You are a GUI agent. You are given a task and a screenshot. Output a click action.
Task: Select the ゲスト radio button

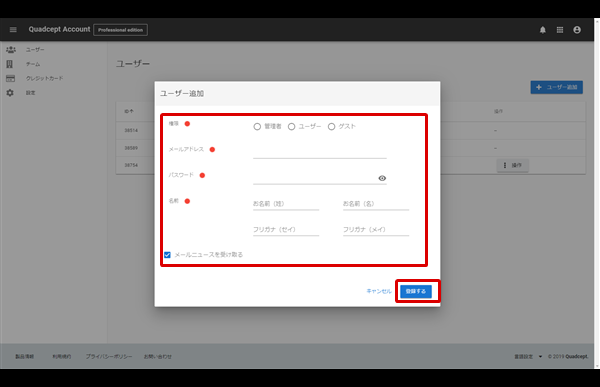331,127
